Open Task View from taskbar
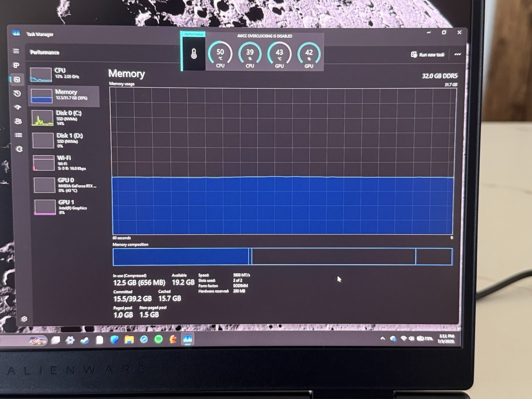 56,340
